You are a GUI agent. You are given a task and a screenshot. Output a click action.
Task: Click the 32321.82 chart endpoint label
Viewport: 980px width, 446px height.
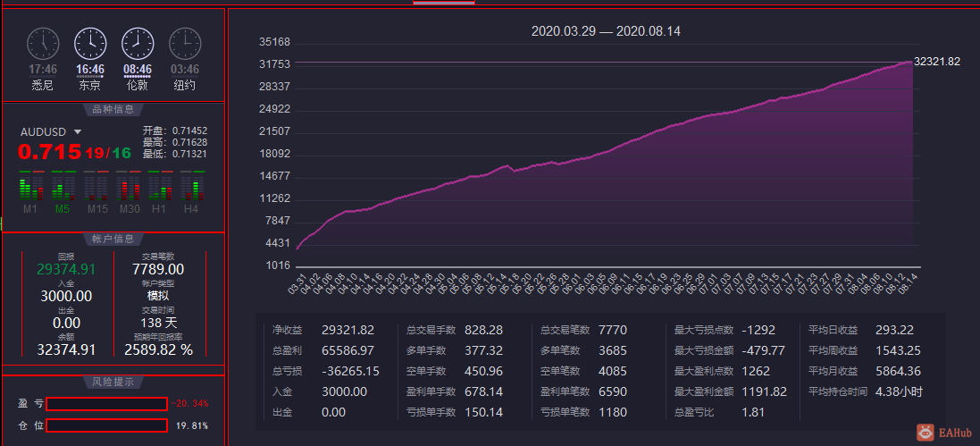(x=937, y=62)
